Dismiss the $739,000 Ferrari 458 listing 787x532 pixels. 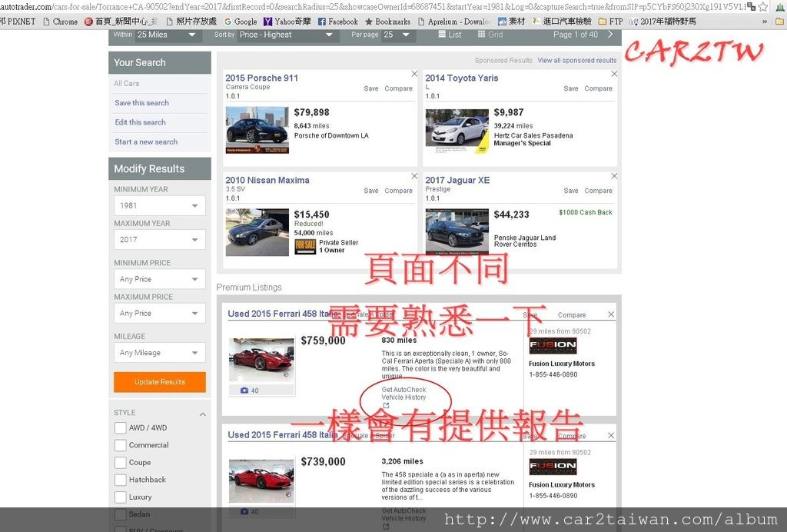coord(611,435)
